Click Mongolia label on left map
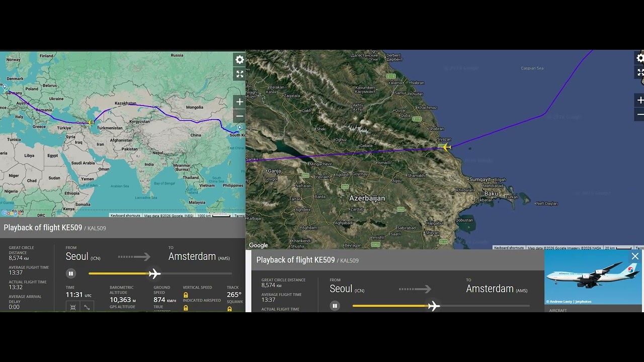Image resolution: width=644 pixels, height=362 pixels. (x=195, y=107)
